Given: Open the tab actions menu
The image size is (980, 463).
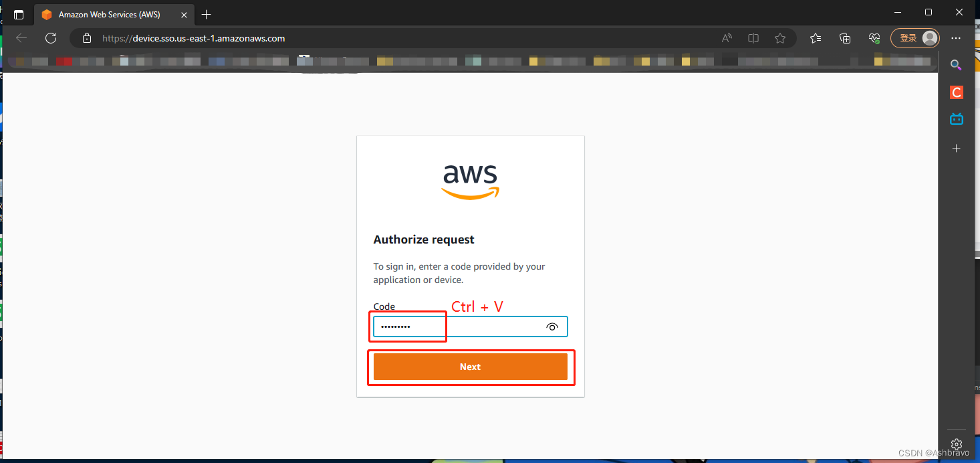Looking at the screenshot, I should pos(18,14).
